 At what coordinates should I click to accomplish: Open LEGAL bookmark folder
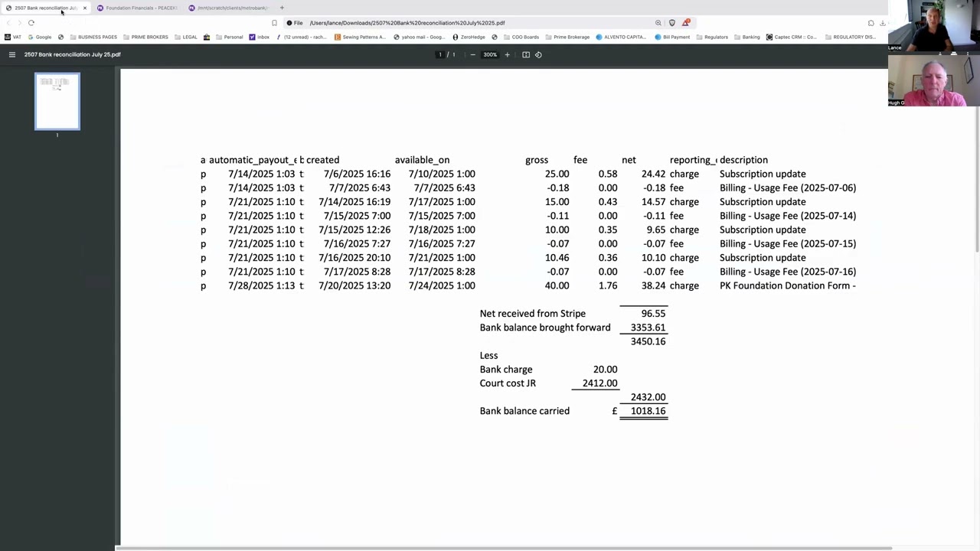pos(185,37)
